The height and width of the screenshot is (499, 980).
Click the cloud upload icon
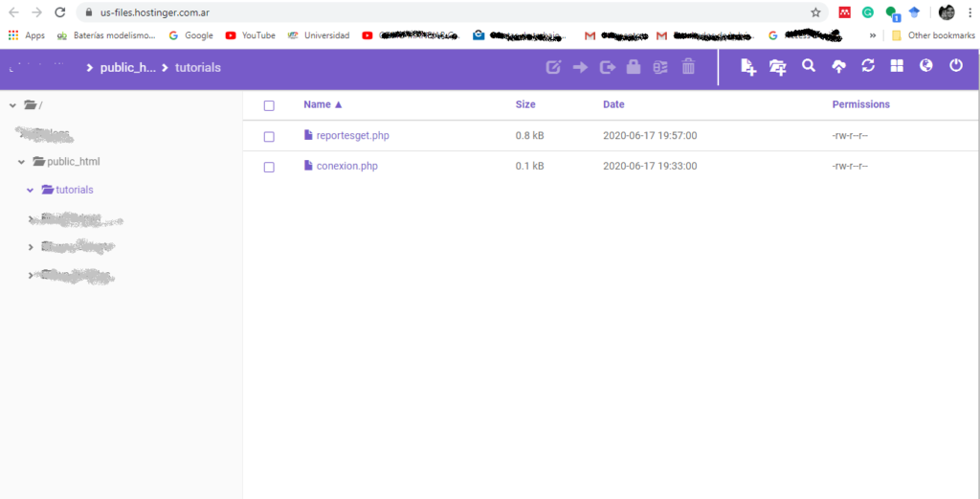838,67
